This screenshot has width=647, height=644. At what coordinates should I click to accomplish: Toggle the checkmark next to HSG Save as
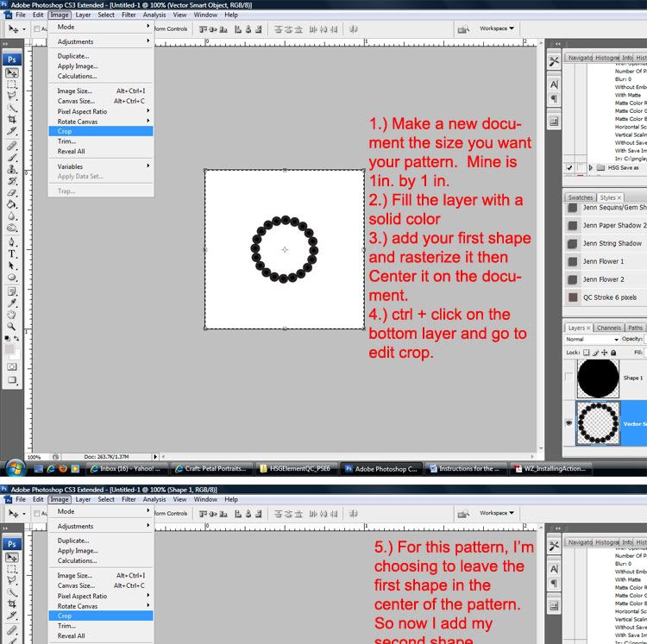pos(569,167)
